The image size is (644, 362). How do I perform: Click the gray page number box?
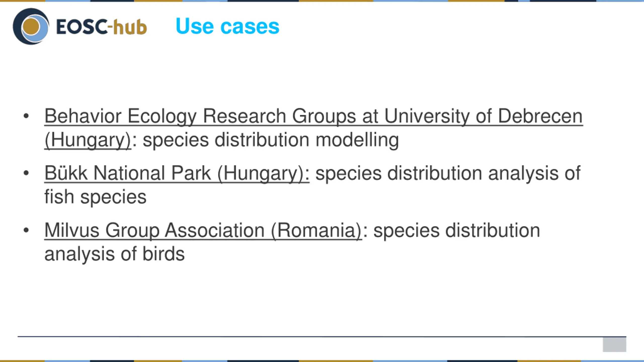tap(614, 345)
